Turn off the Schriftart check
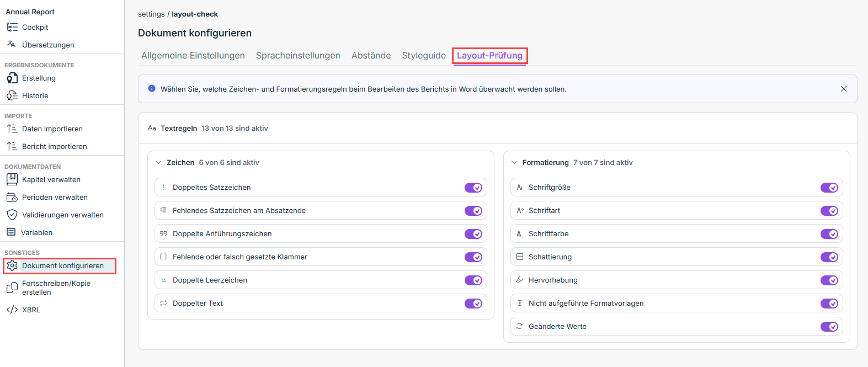The width and height of the screenshot is (868, 367). (x=829, y=211)
